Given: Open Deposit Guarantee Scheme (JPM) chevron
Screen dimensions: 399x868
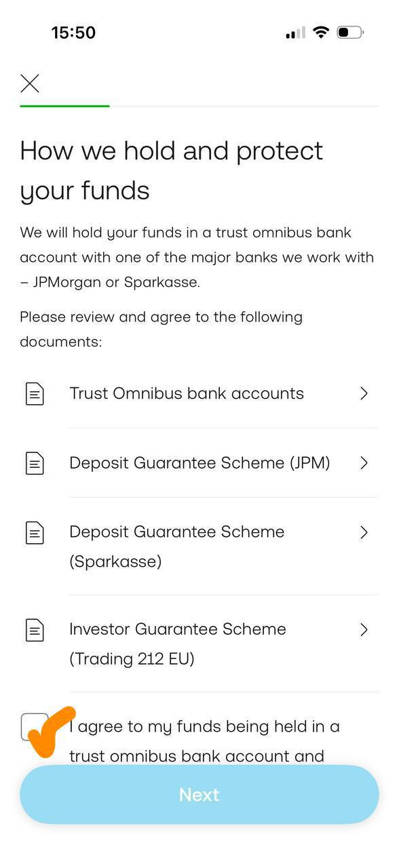Looking at the screenshot, I should [364, 463].
